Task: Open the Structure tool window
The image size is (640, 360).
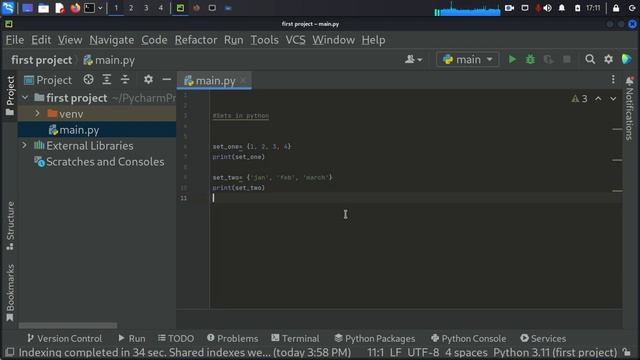Action: click(10, 226)
